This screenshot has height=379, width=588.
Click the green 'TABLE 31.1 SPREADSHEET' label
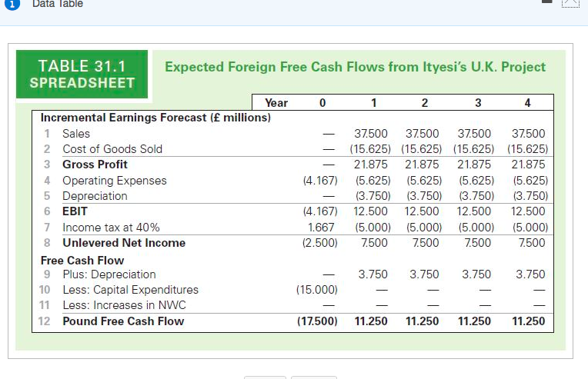pyautogui.click(x=82, y=74)
